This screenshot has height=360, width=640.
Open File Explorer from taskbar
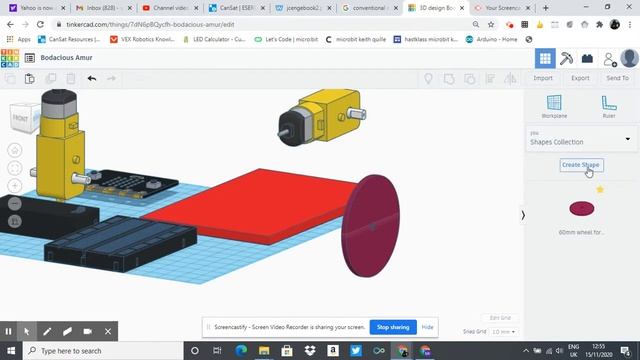[x=264, y=351]
